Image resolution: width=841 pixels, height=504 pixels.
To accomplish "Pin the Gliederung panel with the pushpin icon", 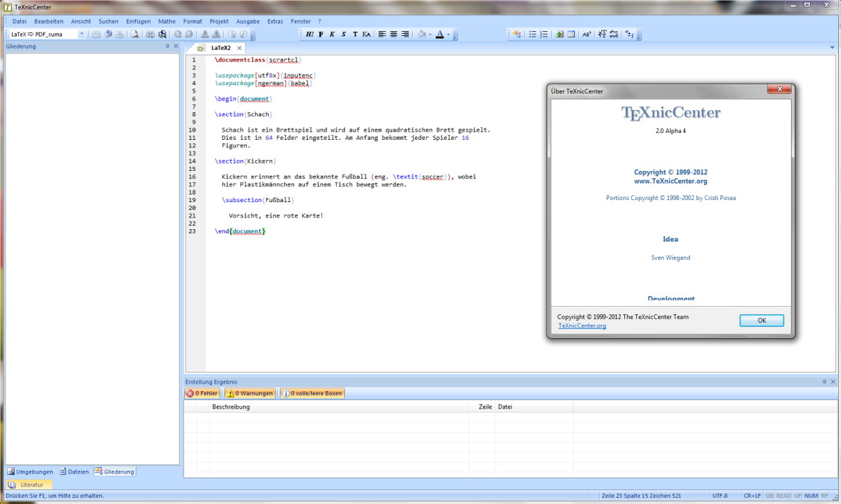I will 167,46.
